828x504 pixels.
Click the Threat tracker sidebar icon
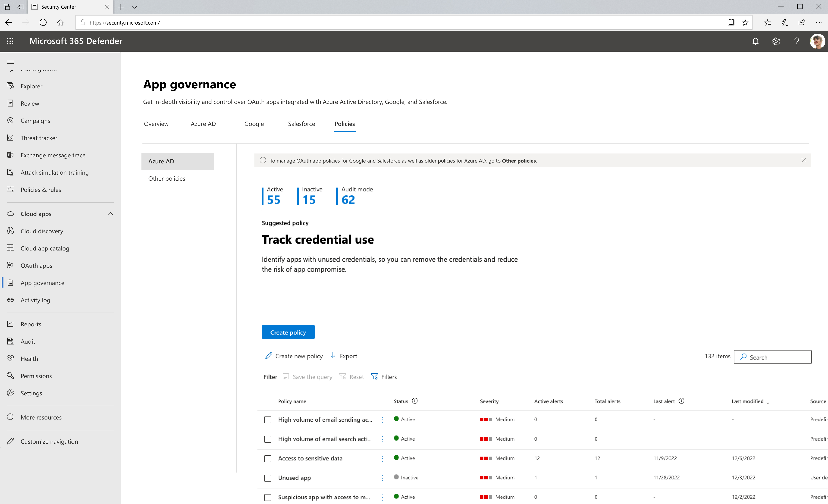click(11, 137)
